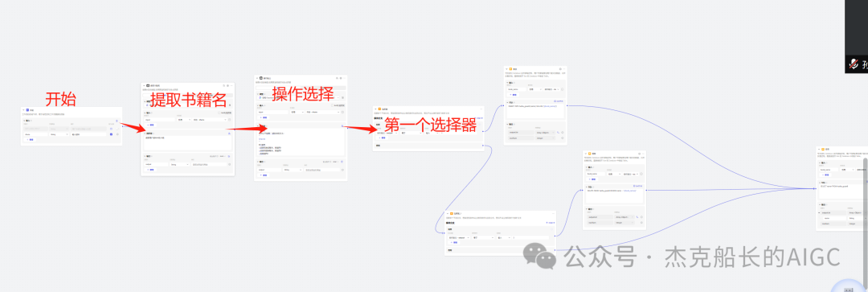Add output variable in 提取书籍名 node
Screen dimensions: 868x292
pos(150,170)
